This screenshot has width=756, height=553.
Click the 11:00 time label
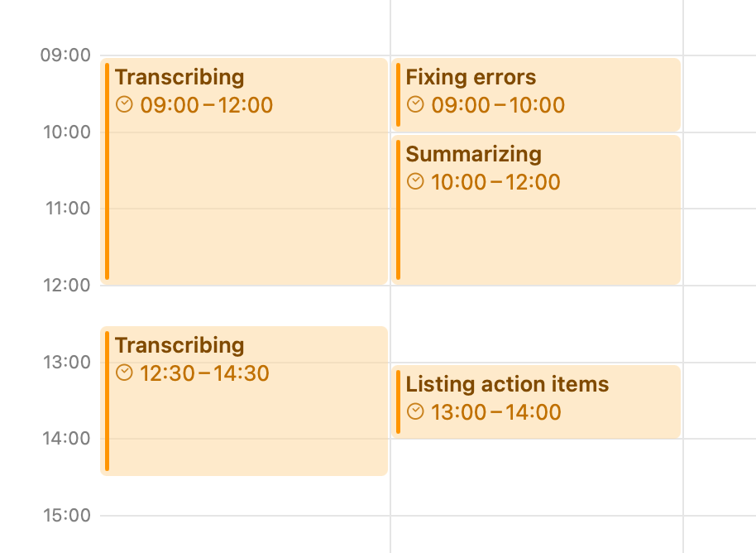pos(68,209)
